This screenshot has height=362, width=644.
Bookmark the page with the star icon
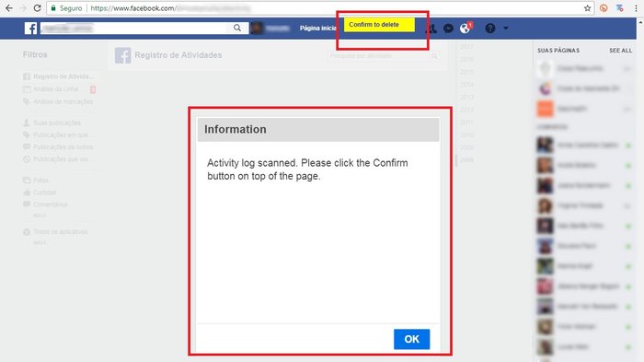[587, 7]
